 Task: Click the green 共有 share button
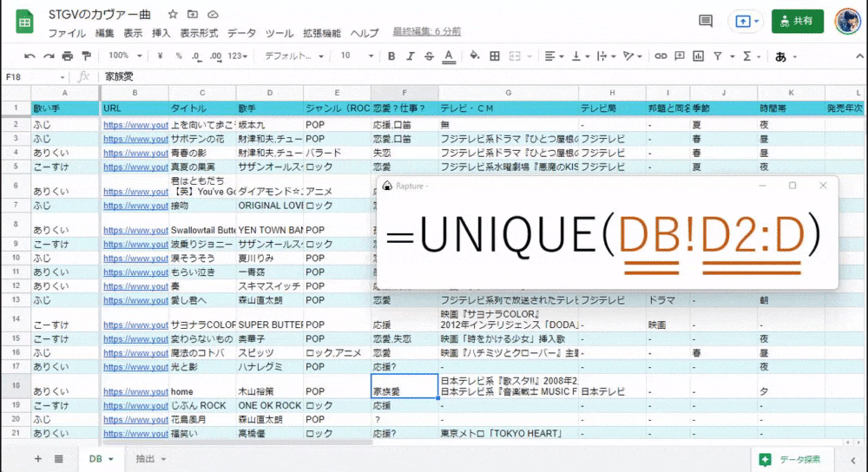797,21
